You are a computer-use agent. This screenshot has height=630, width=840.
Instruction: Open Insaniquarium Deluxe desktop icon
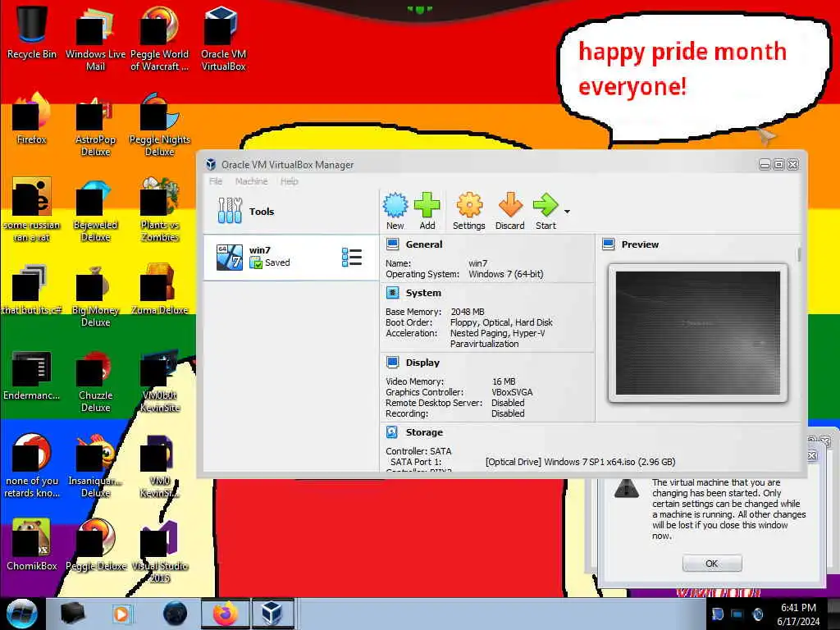(x=95, y=466)
